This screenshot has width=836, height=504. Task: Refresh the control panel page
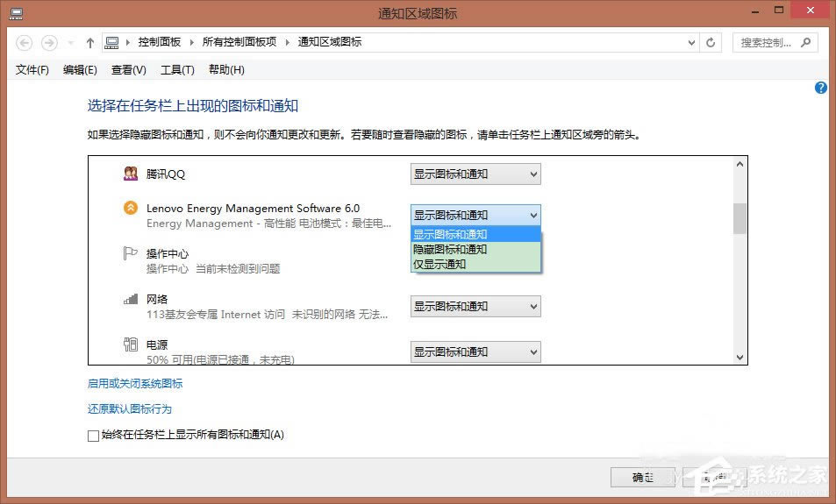(x=711, y=43)
